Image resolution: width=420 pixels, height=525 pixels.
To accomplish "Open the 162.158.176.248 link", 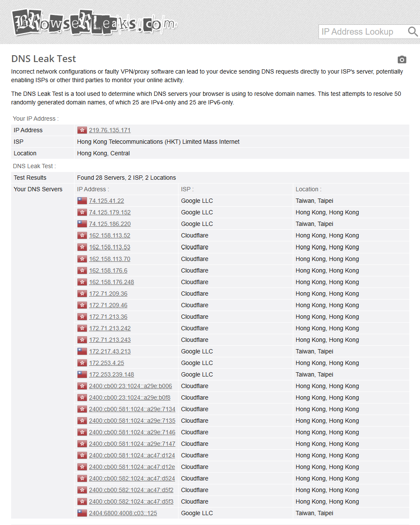I will point(111,282).
